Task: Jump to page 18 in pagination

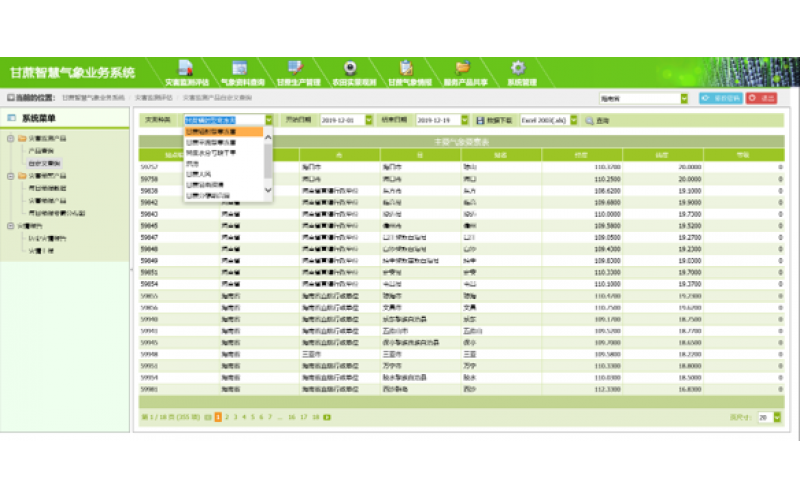Action: tap(314, 417)
